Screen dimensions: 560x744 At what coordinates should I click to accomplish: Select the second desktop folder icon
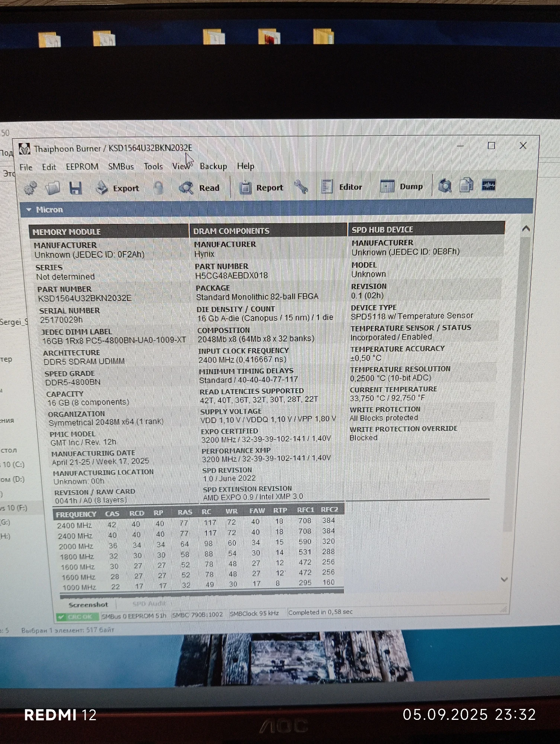(x=104, y=38)
